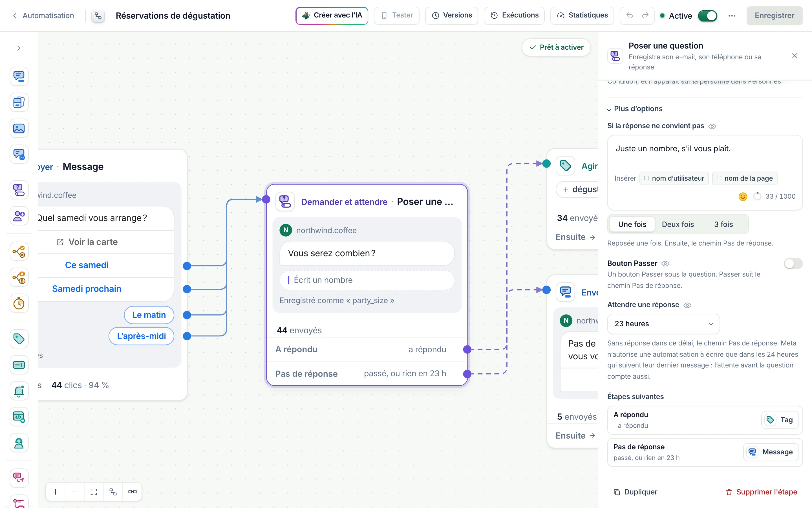This screenshot has height=508, width=812.
Task: Close the Poser une question panel
Action: click(795, 56)
